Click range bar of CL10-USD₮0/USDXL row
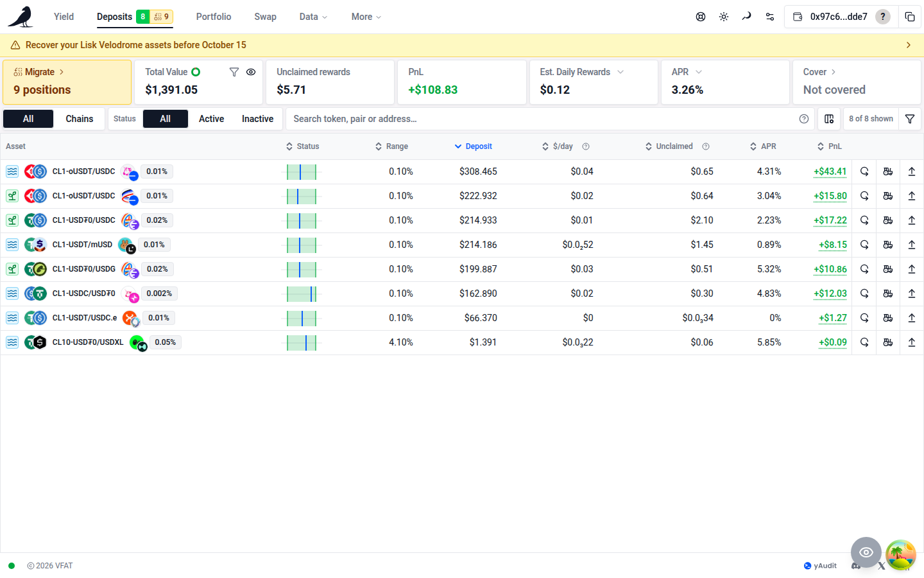Screen dimensions: 924x578 (x=302, y=343)
